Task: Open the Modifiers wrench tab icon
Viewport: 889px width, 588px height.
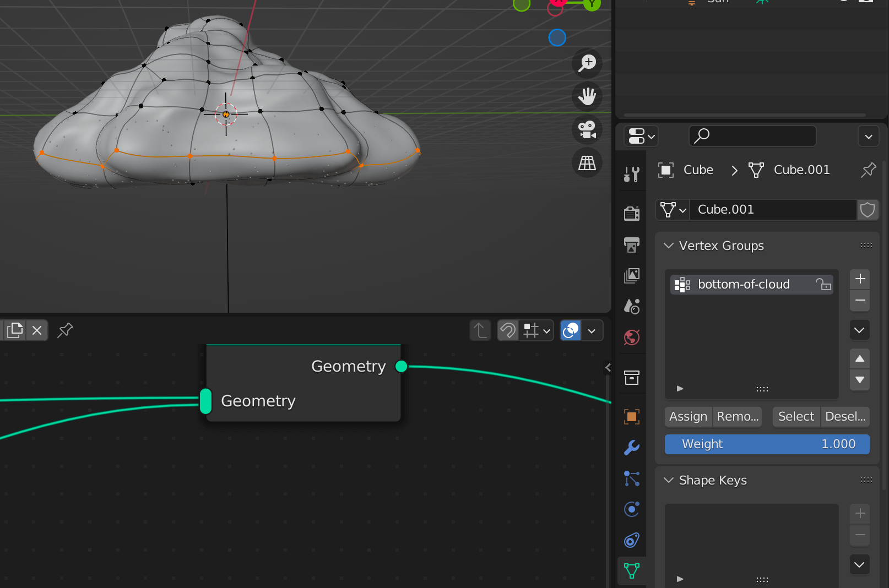Action: pos(632,448)
